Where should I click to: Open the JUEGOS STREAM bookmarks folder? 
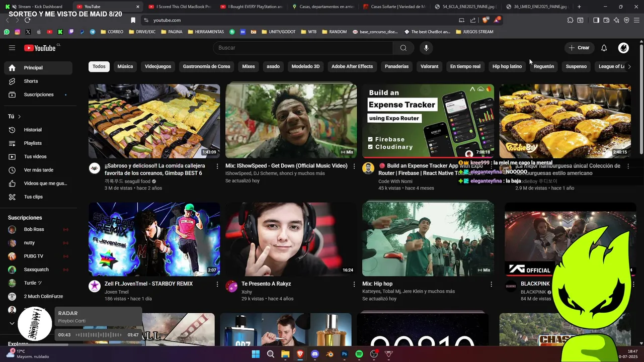474,32
